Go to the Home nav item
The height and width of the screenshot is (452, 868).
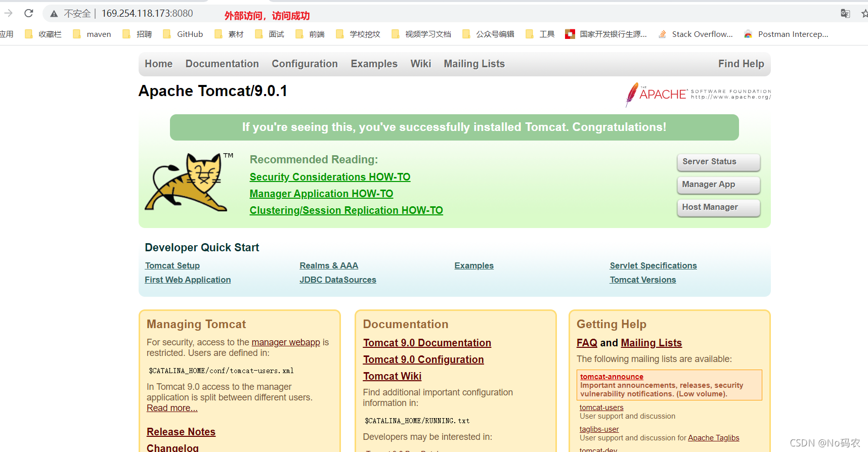[159, 64]
